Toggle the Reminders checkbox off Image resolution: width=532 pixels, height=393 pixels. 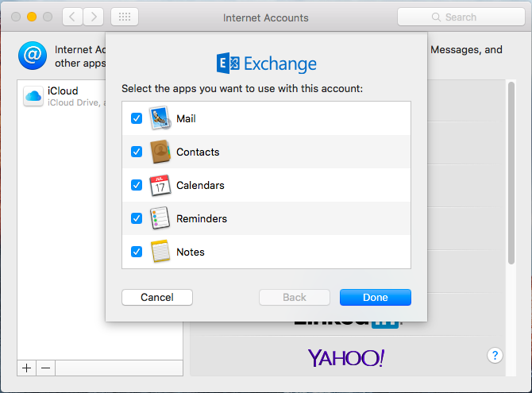pyautogui.click(x=137, y=218)
